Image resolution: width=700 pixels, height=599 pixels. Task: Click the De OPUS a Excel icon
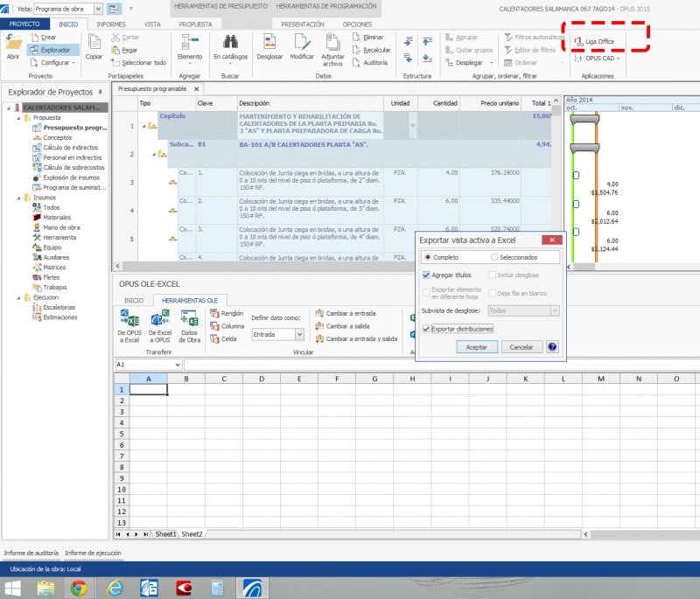coord(129,320)
